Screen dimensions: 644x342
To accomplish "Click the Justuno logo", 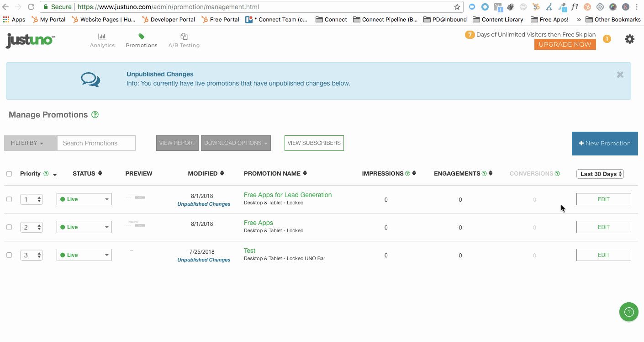I will click(x=31, y=41).
